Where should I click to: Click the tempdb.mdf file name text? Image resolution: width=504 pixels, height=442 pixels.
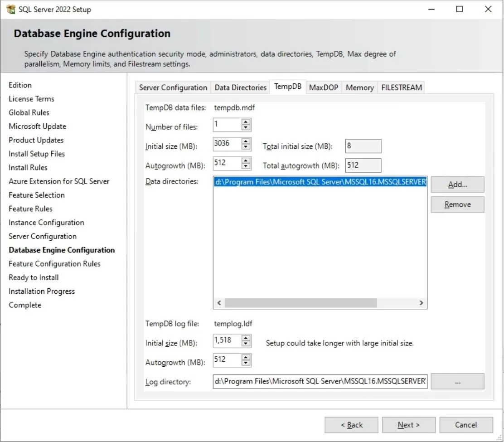[x=234, y=108]
